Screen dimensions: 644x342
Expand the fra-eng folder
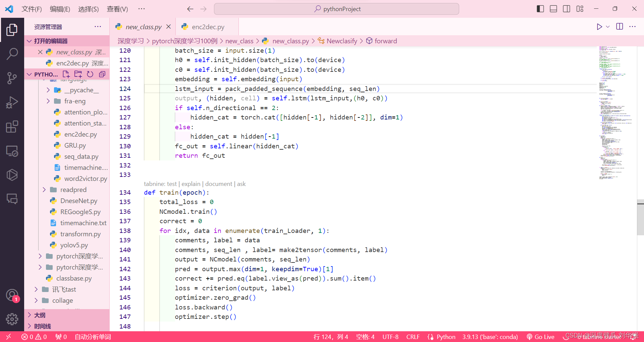coord(48,101)
